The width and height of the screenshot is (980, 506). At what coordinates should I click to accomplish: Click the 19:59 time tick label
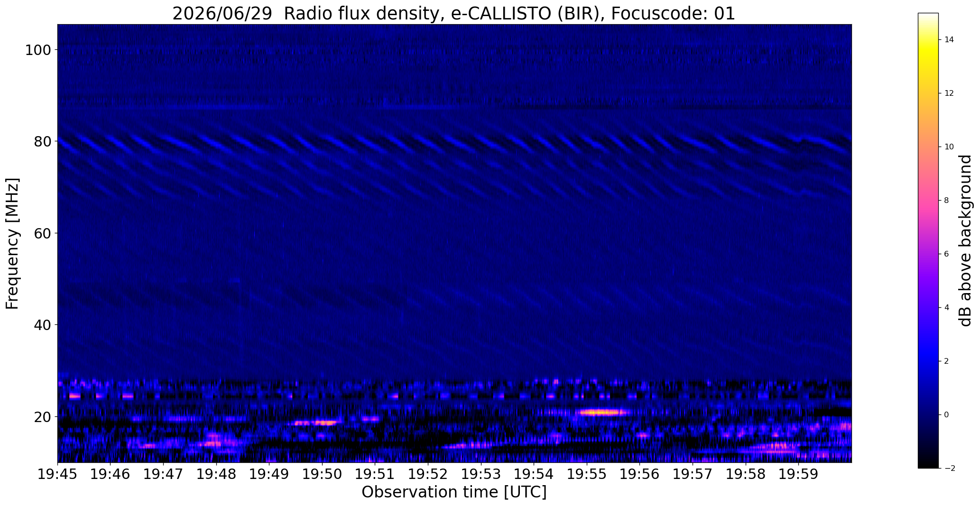click(x=798, y=474)
